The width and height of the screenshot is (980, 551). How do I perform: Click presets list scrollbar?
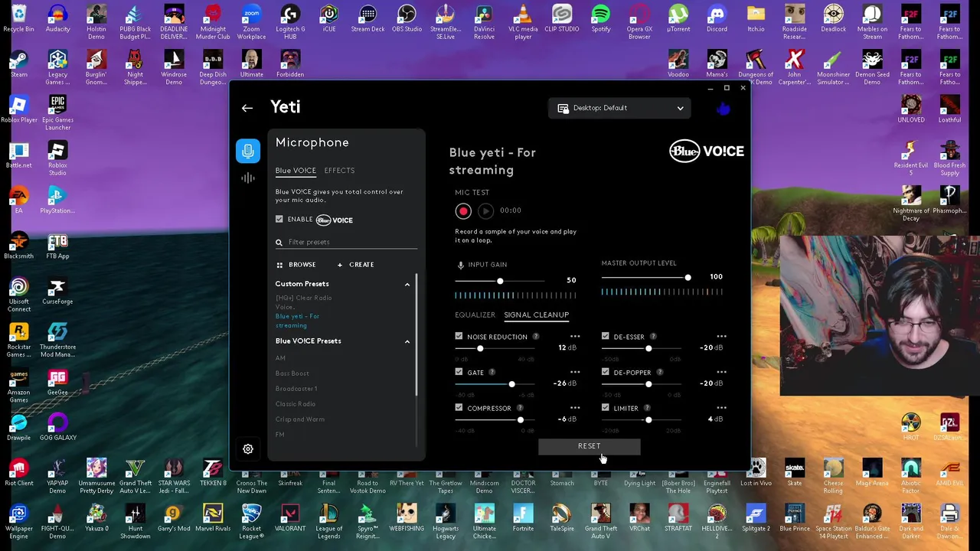417,334
